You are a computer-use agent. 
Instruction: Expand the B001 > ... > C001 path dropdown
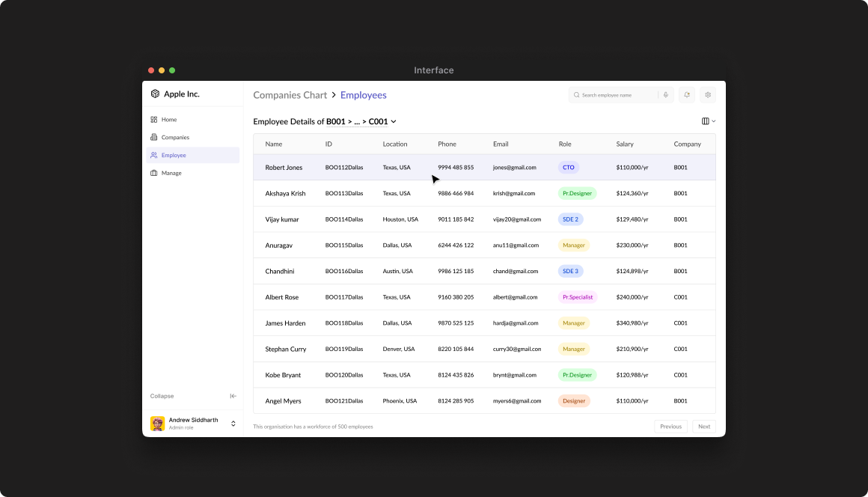(x=394, y=121)
